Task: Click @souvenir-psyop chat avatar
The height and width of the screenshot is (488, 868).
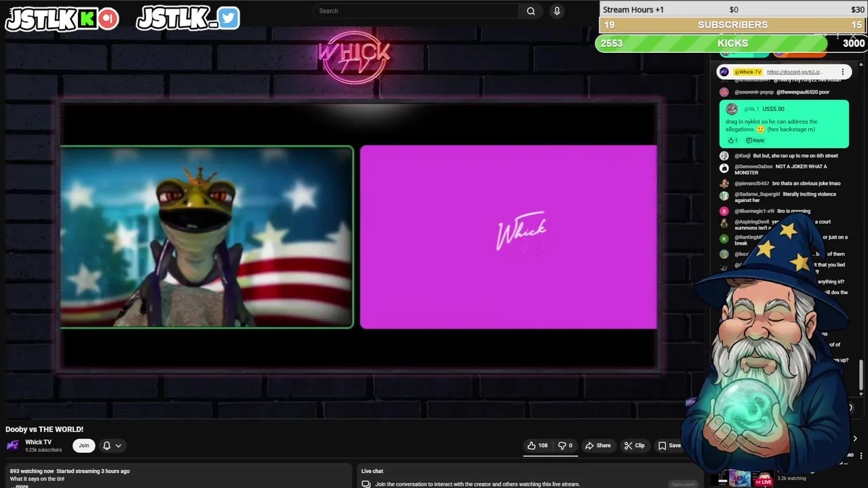Action: [724, 92]
